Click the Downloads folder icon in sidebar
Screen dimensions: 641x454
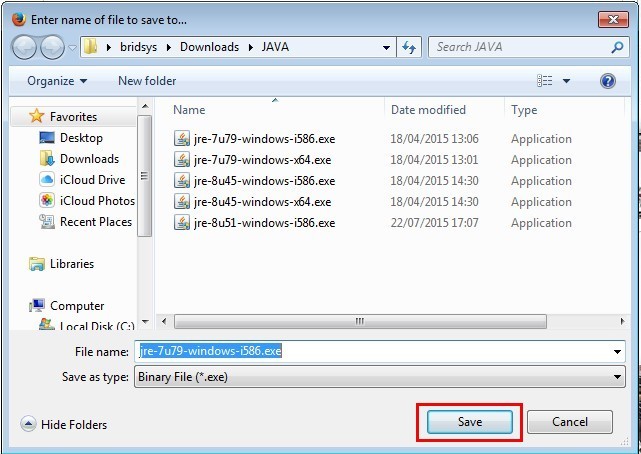click(x=47, y=159)
